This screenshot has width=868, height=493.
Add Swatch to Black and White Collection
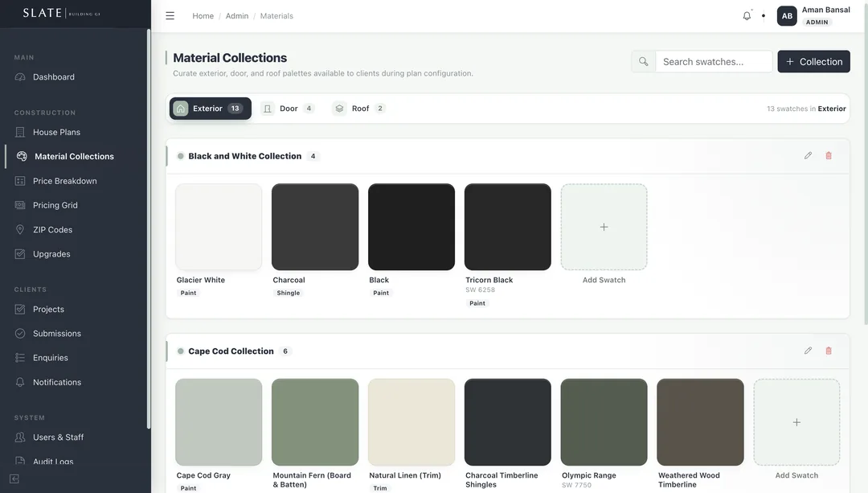click(604, 227)
